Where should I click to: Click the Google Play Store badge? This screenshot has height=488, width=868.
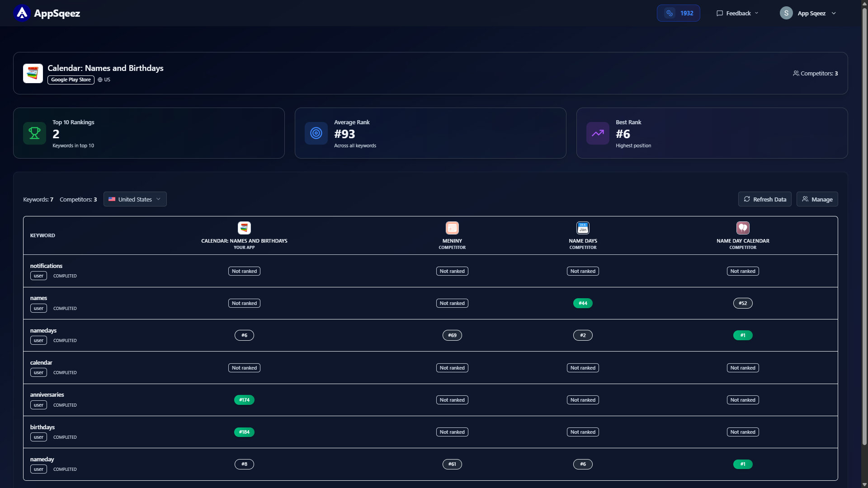(x=71, y=80)
